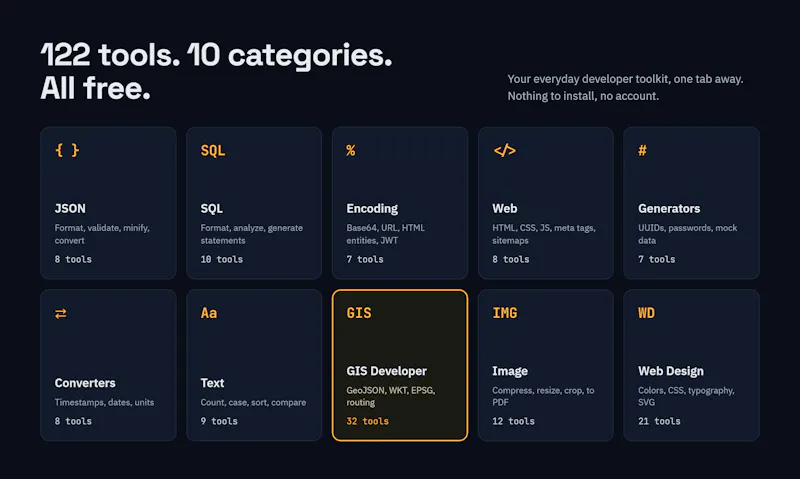Open the Web category title
Image resolution: width=800 pixels, height=479 pixels.
(x=505, y=209)
